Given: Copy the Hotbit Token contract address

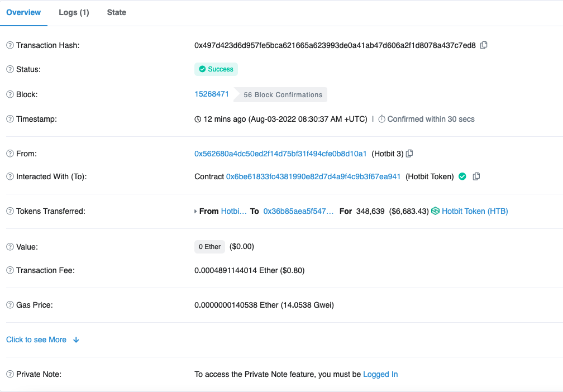Looking at the screenshot, I should tap(476, 176).
